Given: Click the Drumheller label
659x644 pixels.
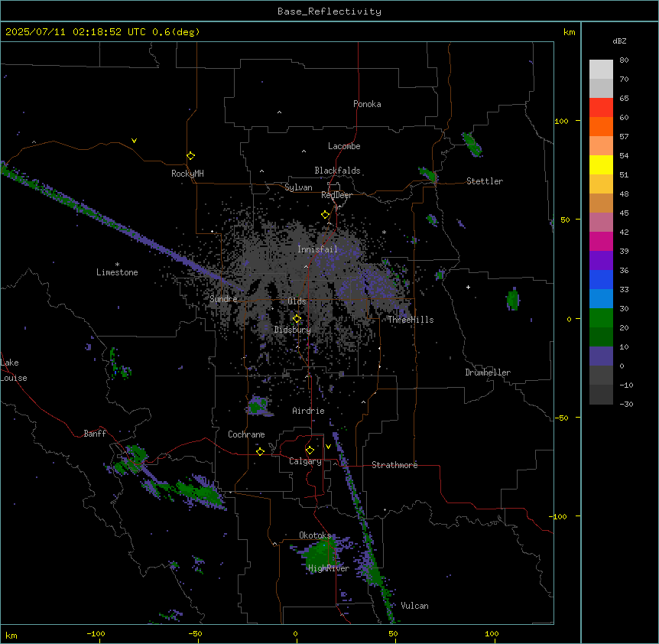Looking at the screenshot, I should click(x=488, y=372).
